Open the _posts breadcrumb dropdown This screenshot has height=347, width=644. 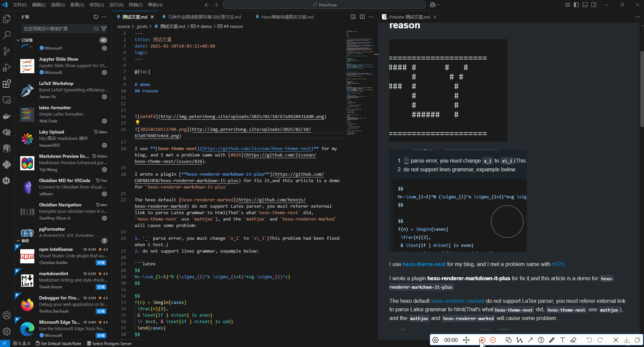click(x=142, y=27)
